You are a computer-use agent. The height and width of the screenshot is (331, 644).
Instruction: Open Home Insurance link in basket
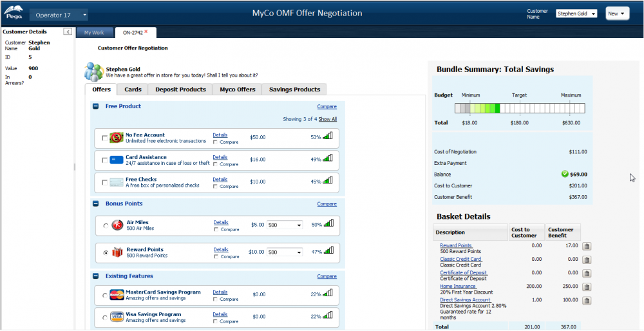458,286
